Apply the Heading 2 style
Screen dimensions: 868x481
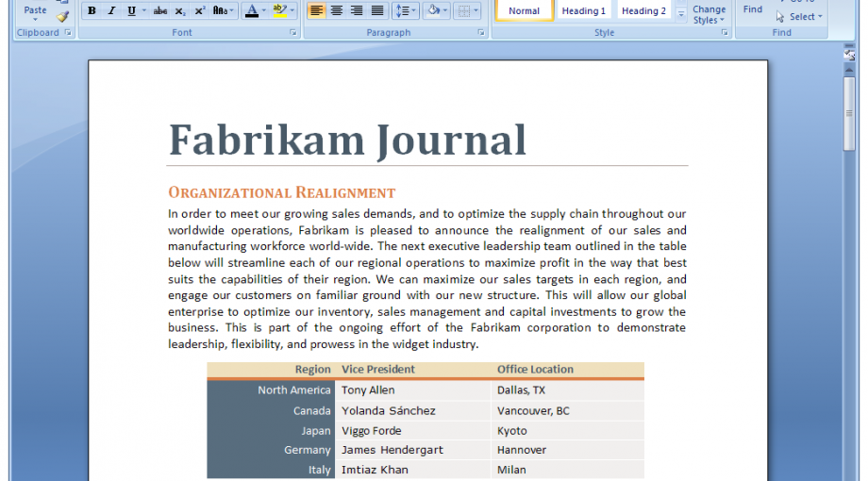643,11
